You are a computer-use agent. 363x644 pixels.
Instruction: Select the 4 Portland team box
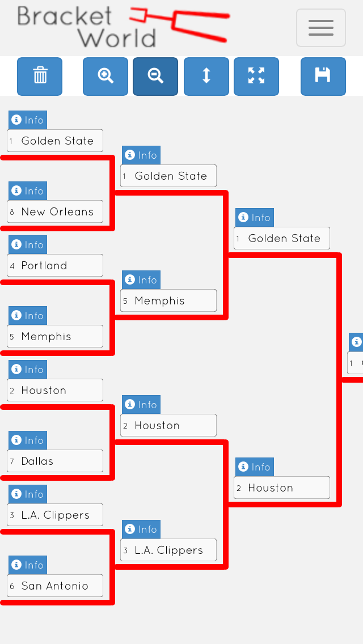point(55,265)
